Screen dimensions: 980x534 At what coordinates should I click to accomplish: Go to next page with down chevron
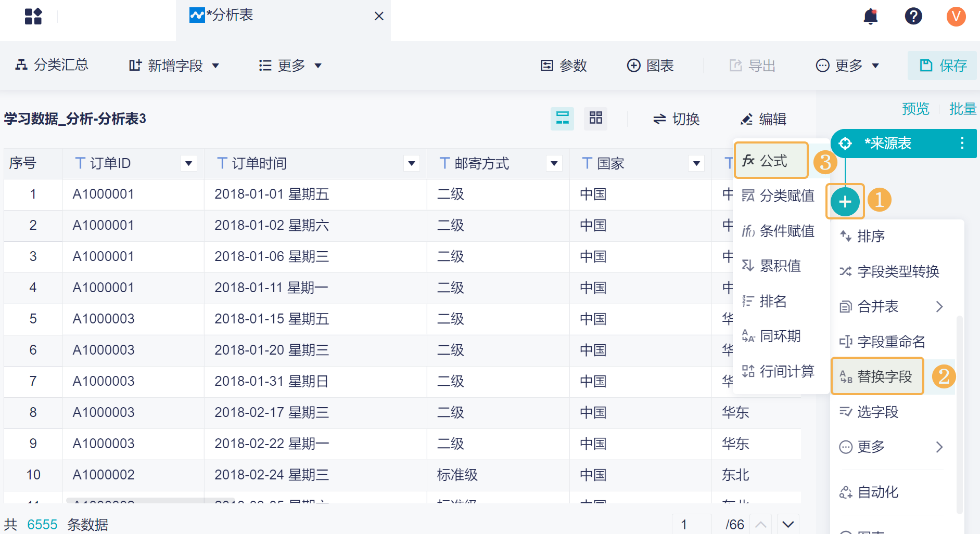(x=788, y=524)
